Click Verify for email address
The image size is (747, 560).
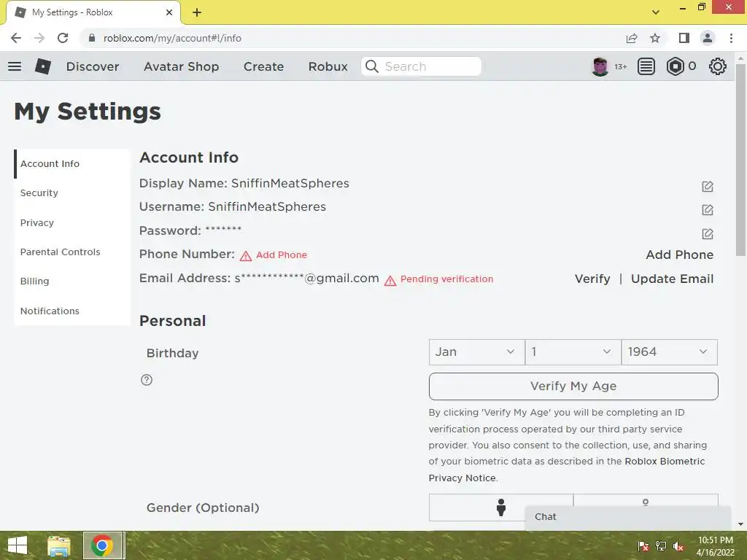click(x=592, y=279)
